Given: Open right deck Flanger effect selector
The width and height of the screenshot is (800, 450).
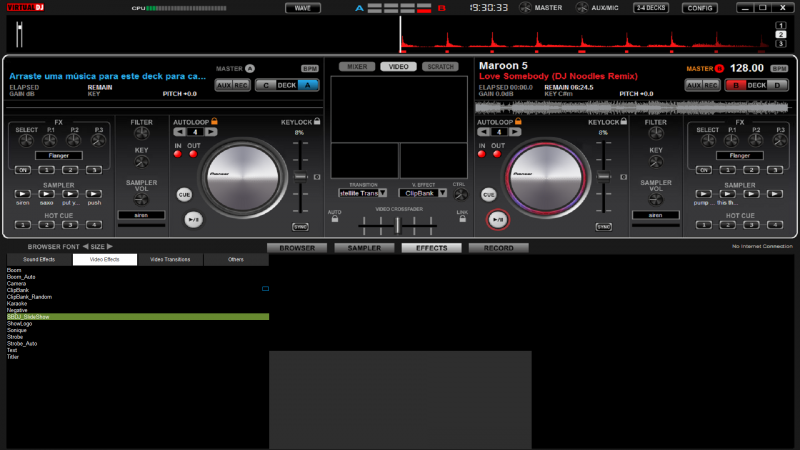Looking at the screenshot, I should (740, 156).
